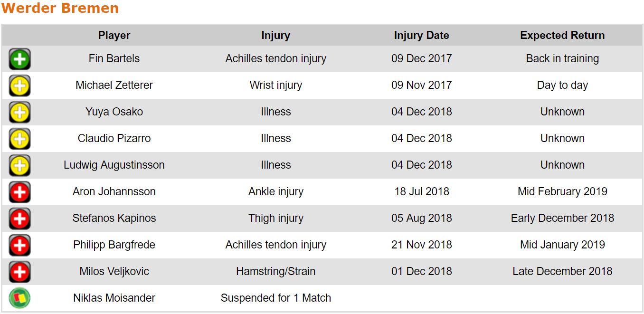Click Mid February 2019 expected return cell
Viewport: 644px width, 314px height.
click(x=562, y=192)
